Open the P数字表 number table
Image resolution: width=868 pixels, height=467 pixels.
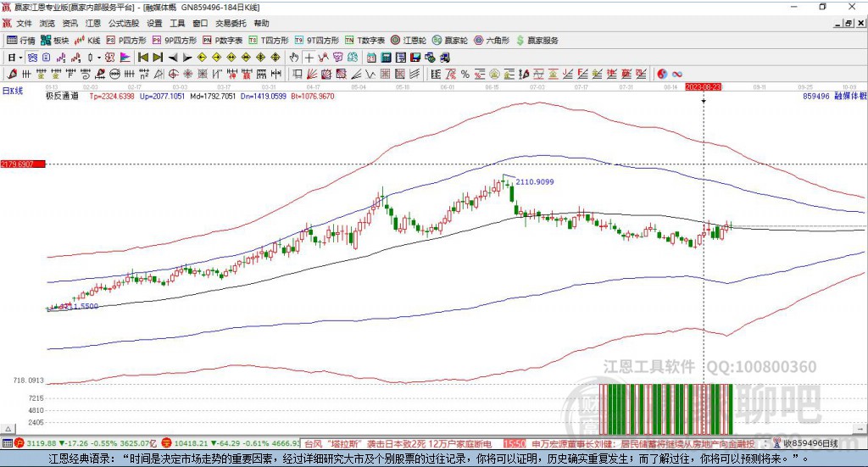pos(223,41)
